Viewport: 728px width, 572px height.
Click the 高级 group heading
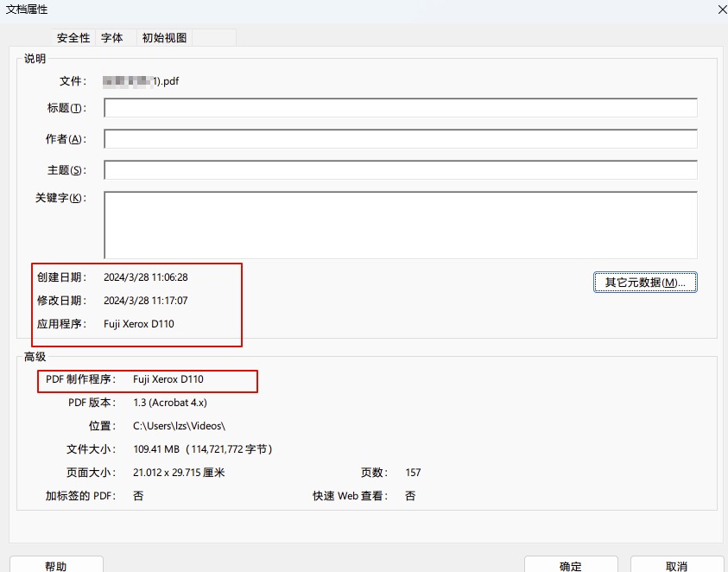coord(35,357)
